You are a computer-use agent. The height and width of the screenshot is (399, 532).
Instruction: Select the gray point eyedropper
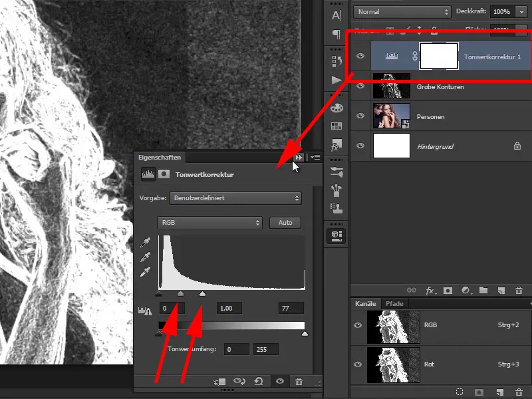click(145, 257)
